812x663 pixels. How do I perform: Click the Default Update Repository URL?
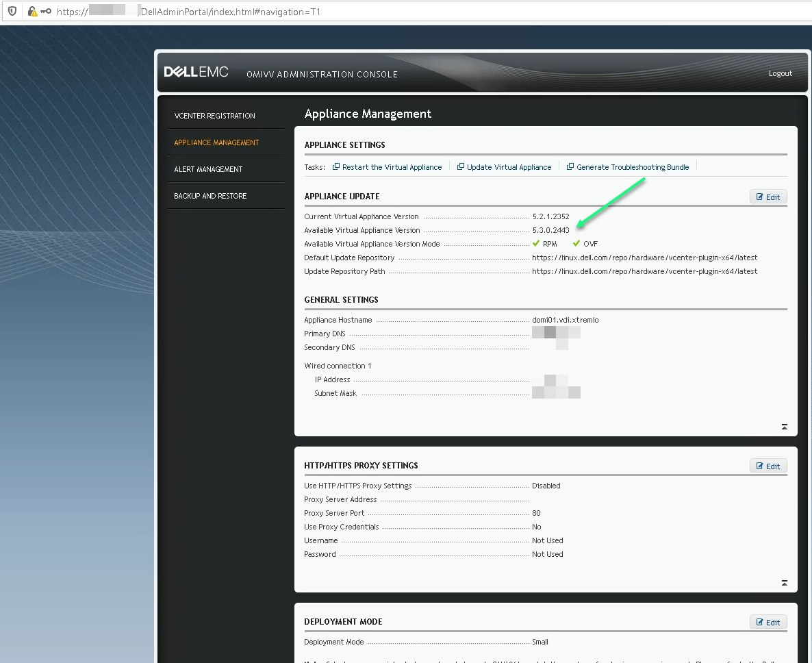tap(644, 258)
